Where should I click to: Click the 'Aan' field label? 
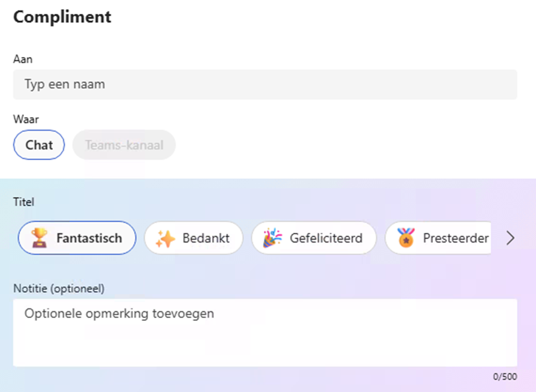(23, 59)
